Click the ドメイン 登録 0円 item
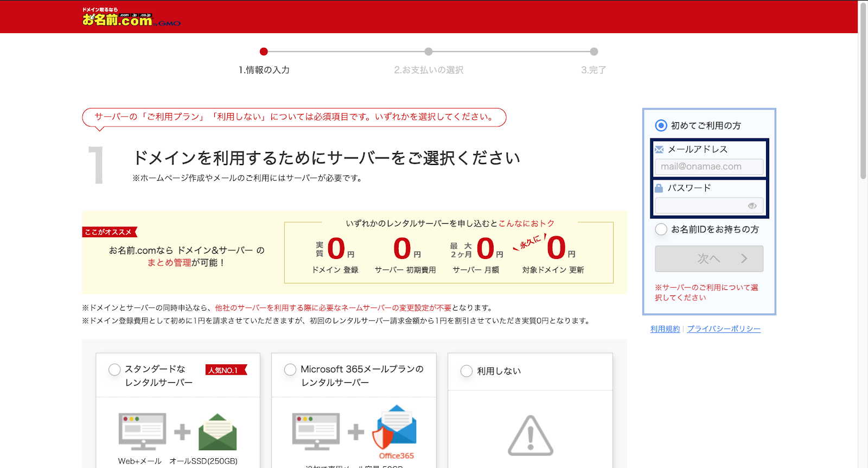 coord(335,254)
